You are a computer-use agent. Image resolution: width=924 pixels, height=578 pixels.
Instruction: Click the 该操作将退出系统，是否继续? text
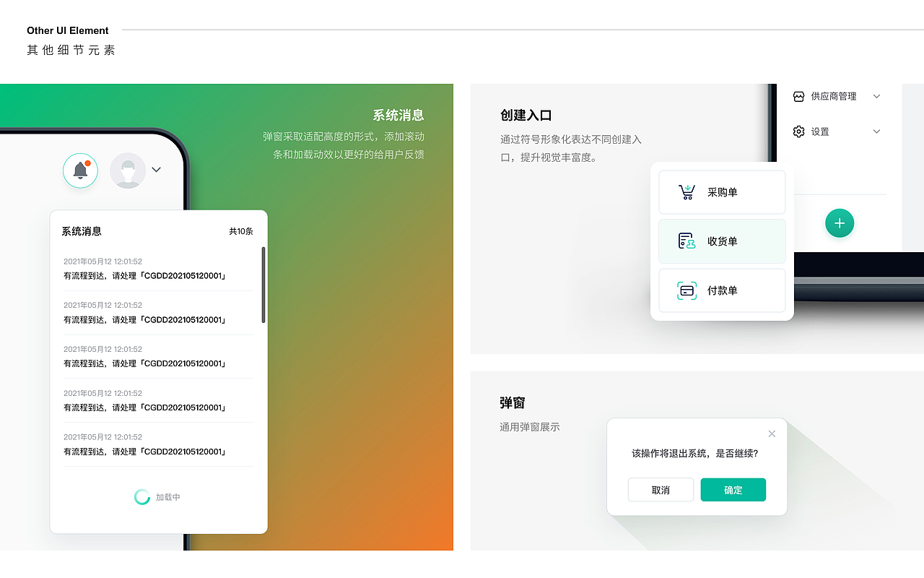695,454
